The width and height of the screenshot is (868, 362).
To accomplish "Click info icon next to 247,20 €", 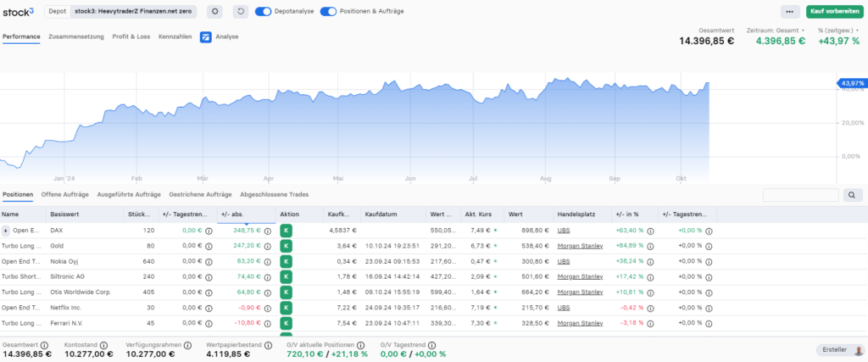I will click(268, 246).
